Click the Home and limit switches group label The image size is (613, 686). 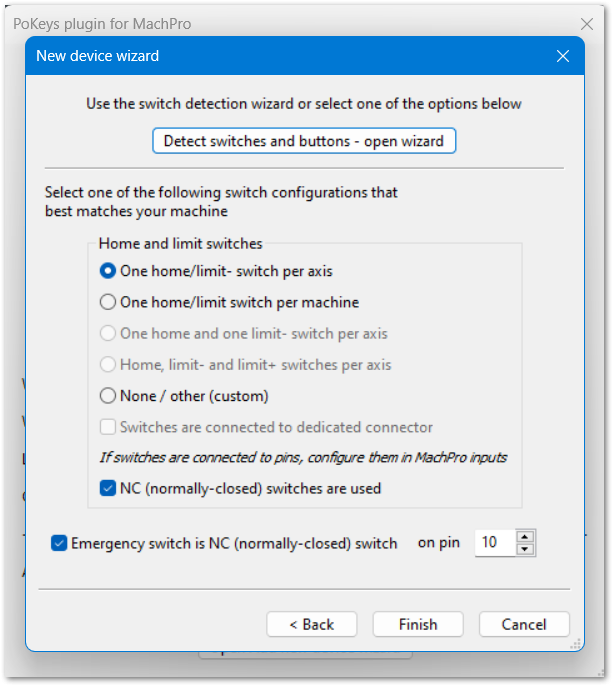click(x=181, y=243)
